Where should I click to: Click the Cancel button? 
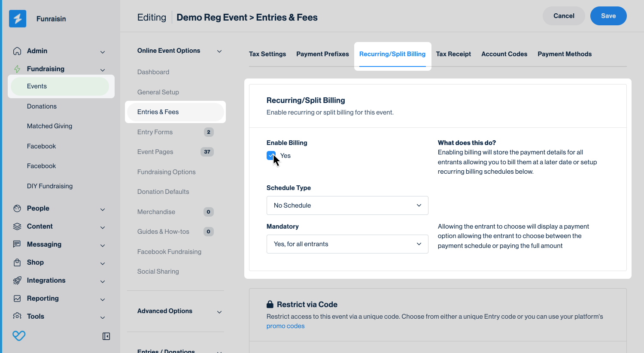(563, 16)
